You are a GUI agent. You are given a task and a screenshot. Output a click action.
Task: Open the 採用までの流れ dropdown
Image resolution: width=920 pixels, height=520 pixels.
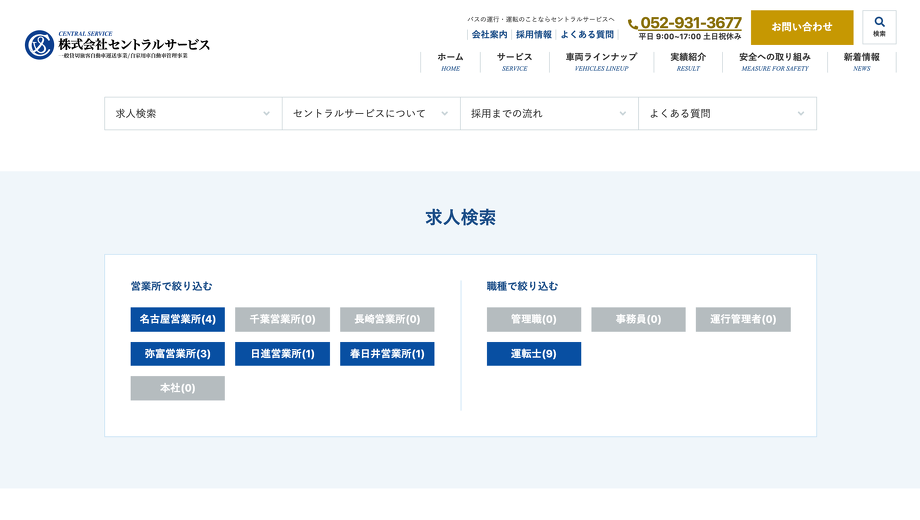point(549,114)
